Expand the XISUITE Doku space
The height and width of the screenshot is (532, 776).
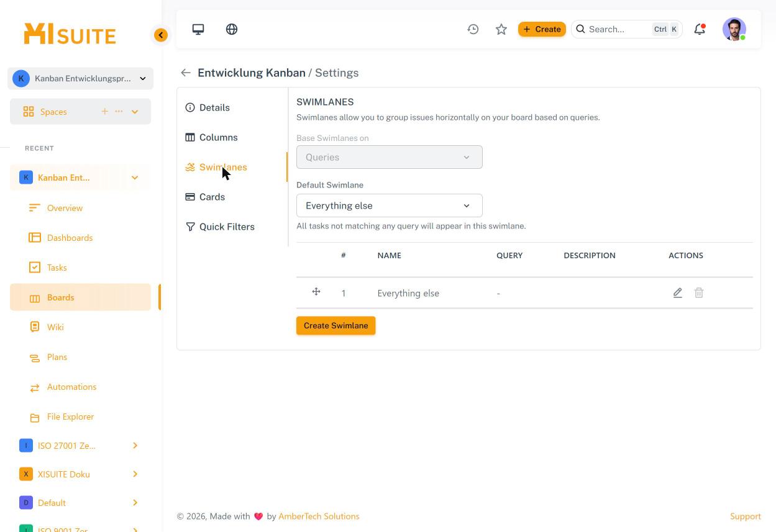pos(135,474)
